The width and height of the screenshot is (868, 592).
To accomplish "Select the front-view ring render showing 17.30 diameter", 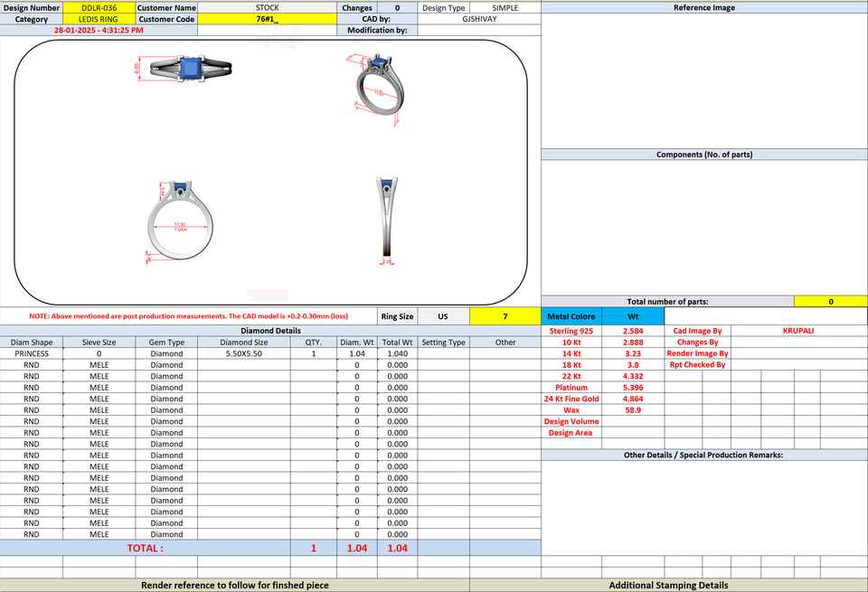I will click(x=179, y=221).
